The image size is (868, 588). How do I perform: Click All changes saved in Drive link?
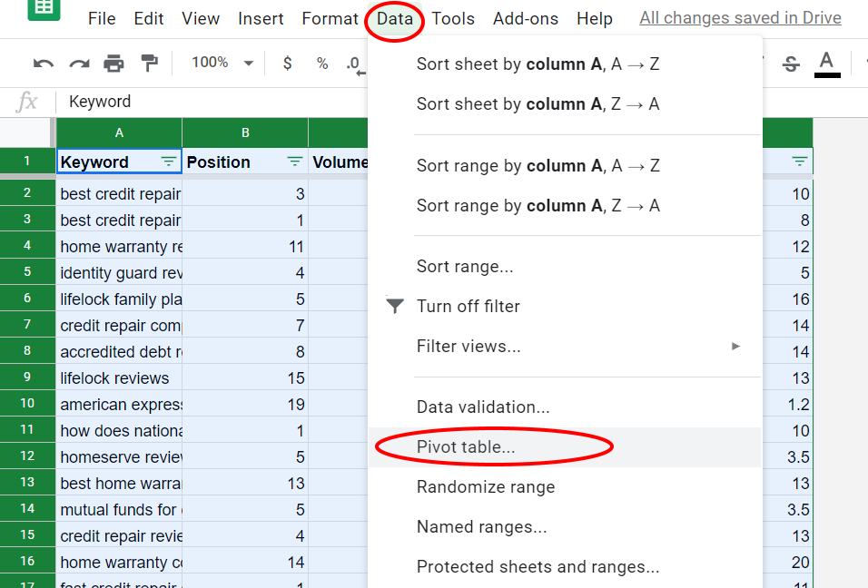pos(741,18)
